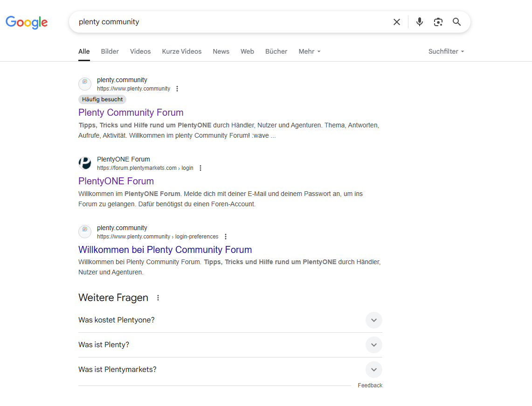Image resolution: width=532 pixels, height=406 pixels.
Task: Click the 'Häufig besucht' badge
Action: [103, 99]
